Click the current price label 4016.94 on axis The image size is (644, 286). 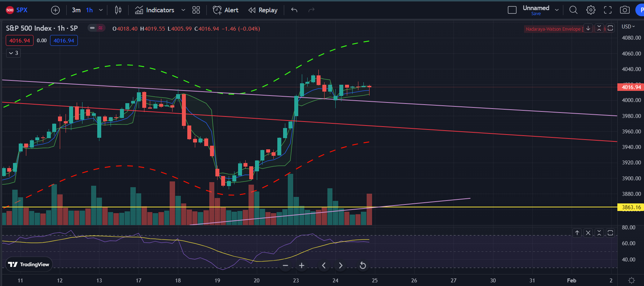(630, 87)
